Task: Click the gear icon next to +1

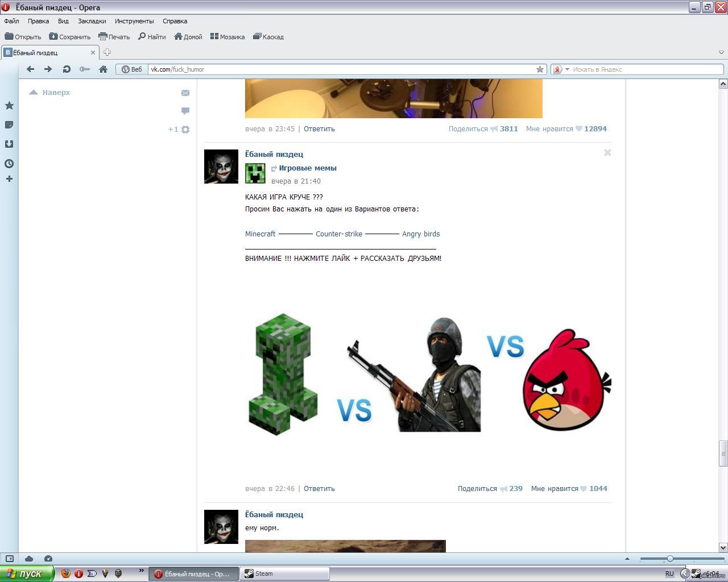Action: 185,130
